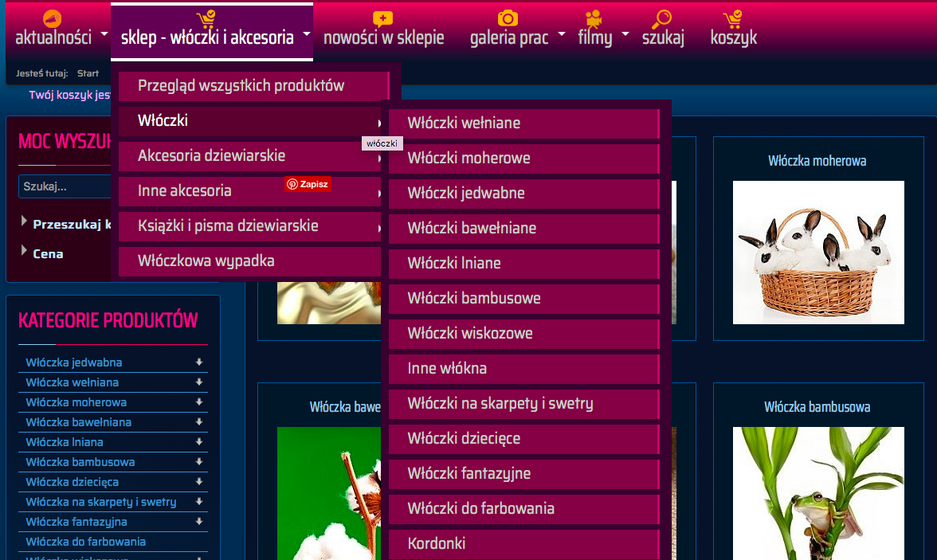Choose Inne włókna from submenu

click(524, 369)
